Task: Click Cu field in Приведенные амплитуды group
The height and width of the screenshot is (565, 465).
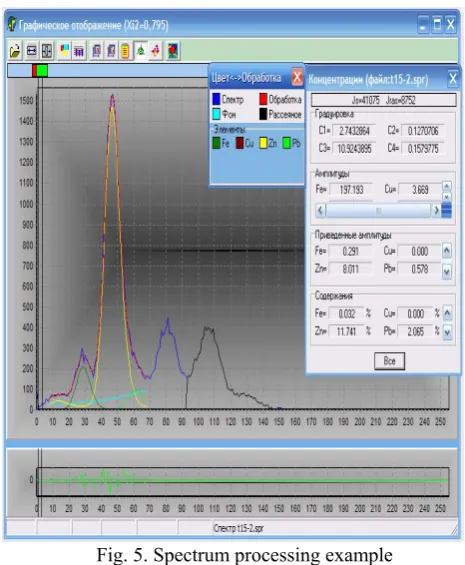Action: [419, 251]
